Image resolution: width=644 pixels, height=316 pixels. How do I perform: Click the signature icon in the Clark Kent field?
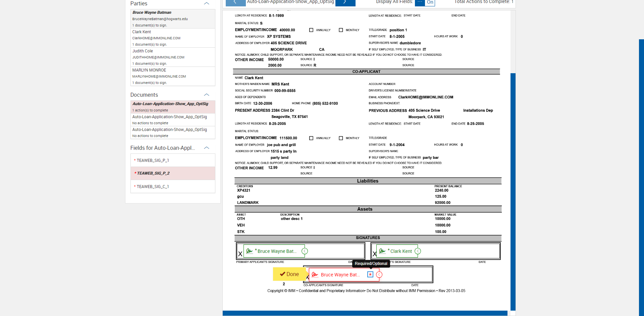tap(382, 251)
